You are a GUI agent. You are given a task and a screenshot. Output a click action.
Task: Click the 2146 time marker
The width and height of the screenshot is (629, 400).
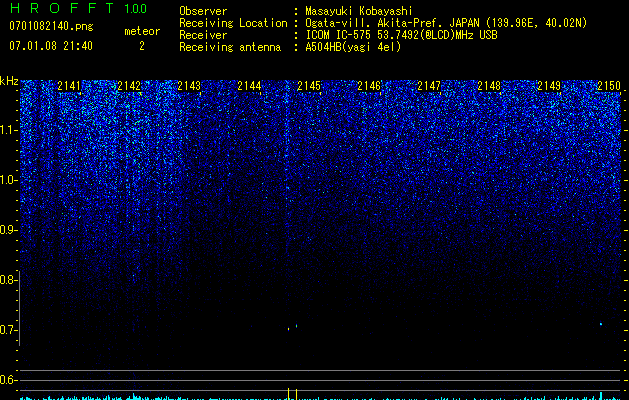click(x=369, y=86)
